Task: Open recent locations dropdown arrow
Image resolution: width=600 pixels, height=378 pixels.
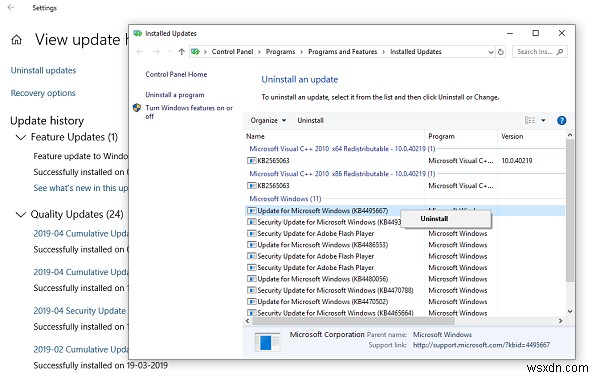Action: 170,52
